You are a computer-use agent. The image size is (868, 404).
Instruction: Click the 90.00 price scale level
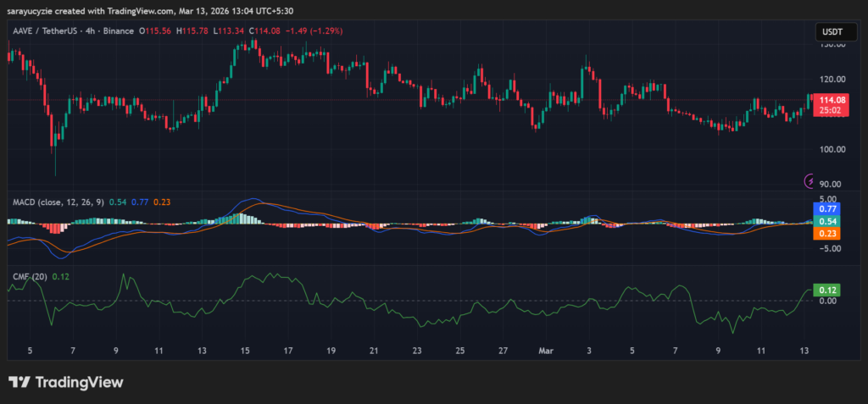click(x=832, y=184)
